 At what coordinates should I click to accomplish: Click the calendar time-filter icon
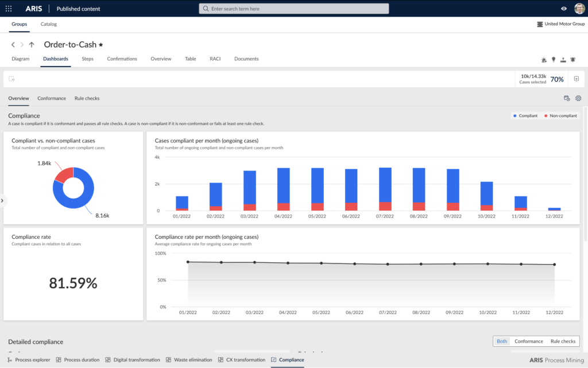click(567, 98)
